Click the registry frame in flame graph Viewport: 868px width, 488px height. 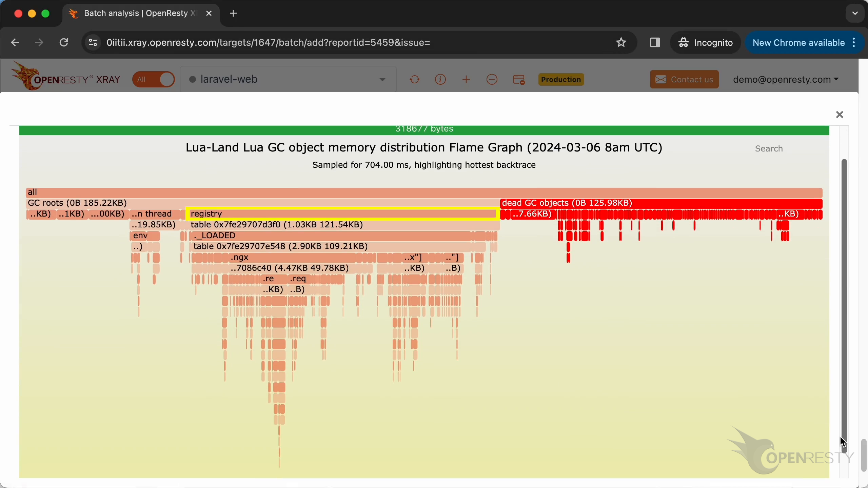[342, 214]
